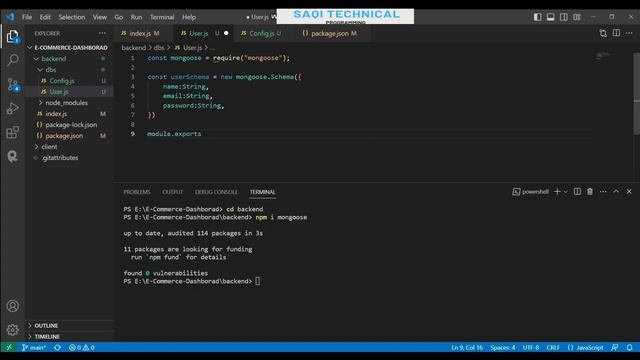Open the Search view in activity bar

coord(13,60)
